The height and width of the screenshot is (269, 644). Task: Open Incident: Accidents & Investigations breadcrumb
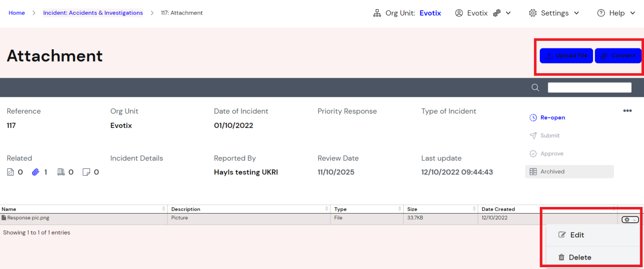[x=93, y=13]
